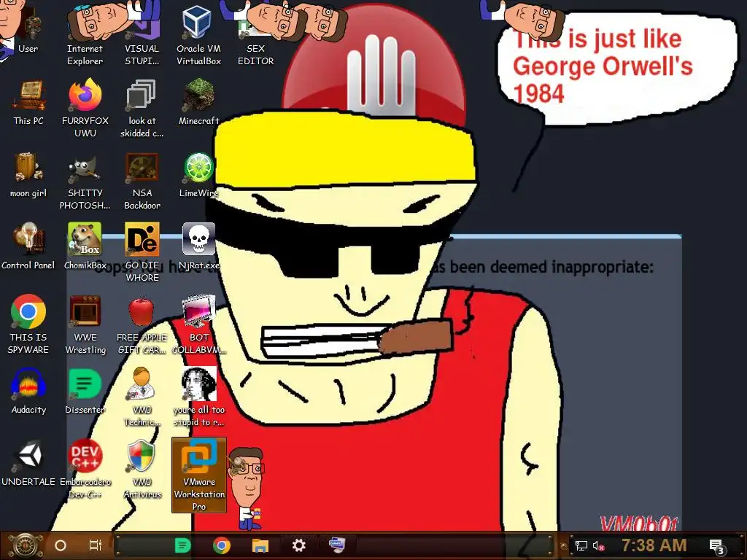Select the GO DIE WHORE icon
Image resolution: width=747 pixels, height=560 pixels.
[142, 253]
